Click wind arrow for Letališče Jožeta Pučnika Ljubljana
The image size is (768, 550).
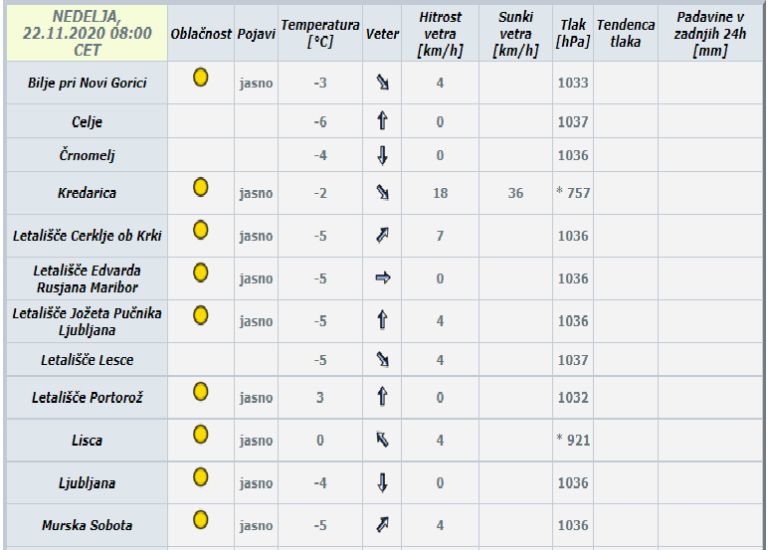click(x=383, y=320)
